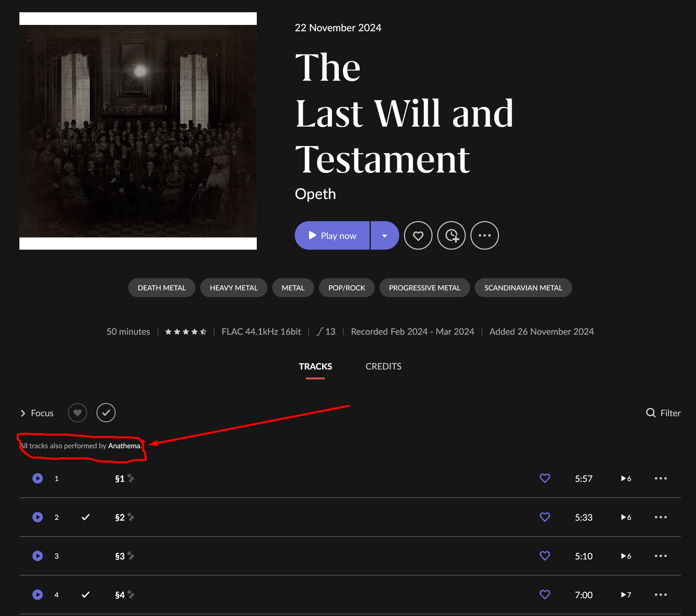Play track 1 with its play icon
Image resolution: width=696 pixels, height=616 pixels.
point(38,478)
